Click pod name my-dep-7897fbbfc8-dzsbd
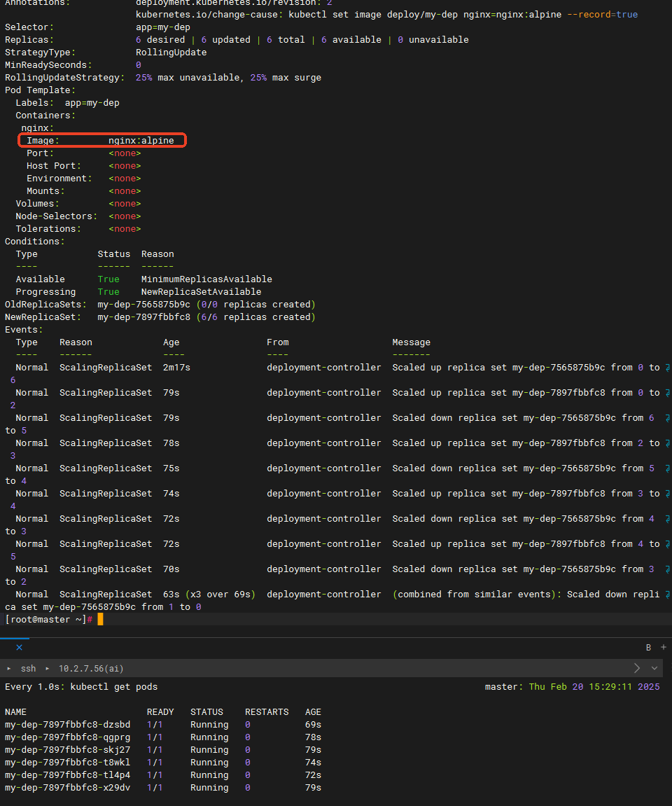 pos(67,725)
